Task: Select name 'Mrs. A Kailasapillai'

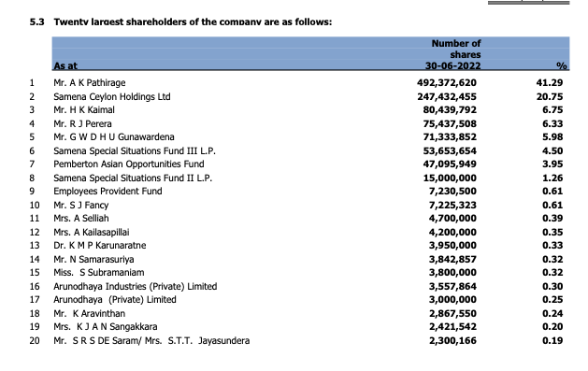Action: coord(91,233)
